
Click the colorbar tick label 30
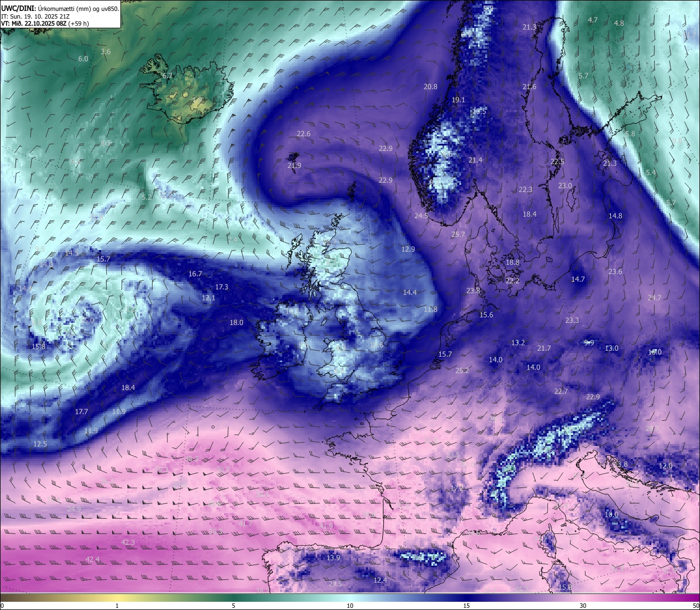(583, 606)
